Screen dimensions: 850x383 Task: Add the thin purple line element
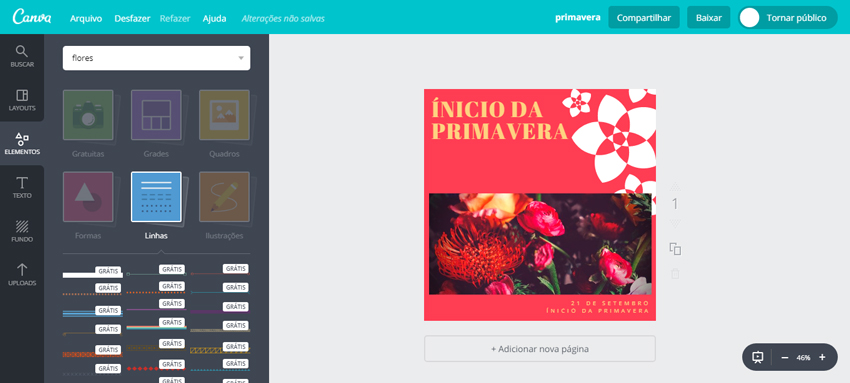coord(157,309)
